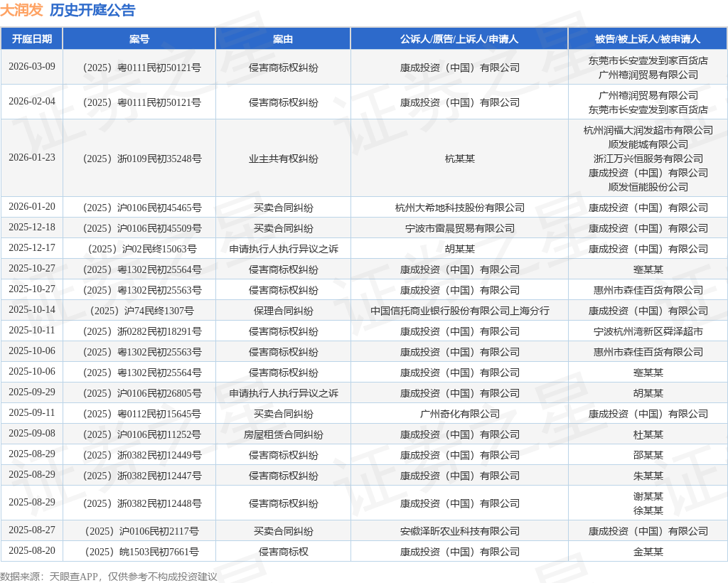Click the date cell 2026-01-20

(x=31, y=207)
